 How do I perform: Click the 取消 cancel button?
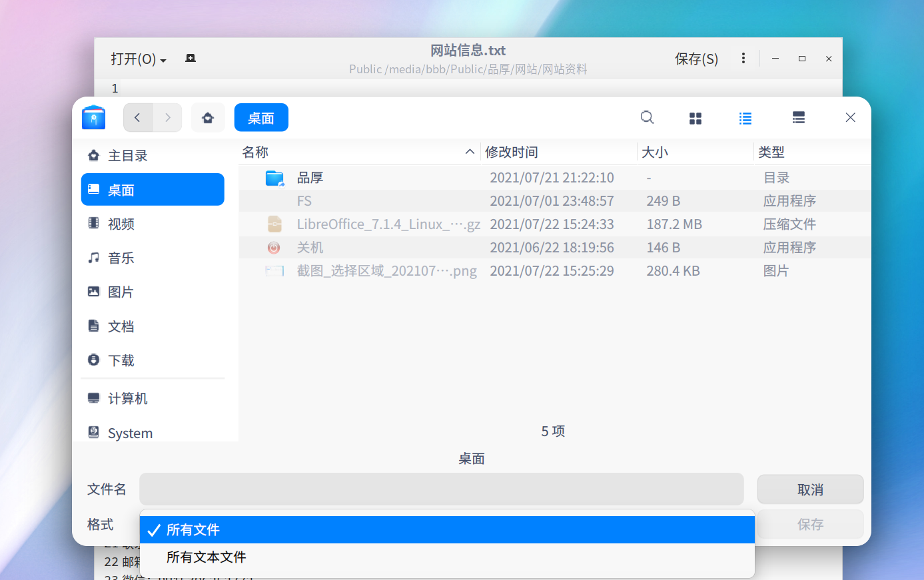click(x=810, y=489)
